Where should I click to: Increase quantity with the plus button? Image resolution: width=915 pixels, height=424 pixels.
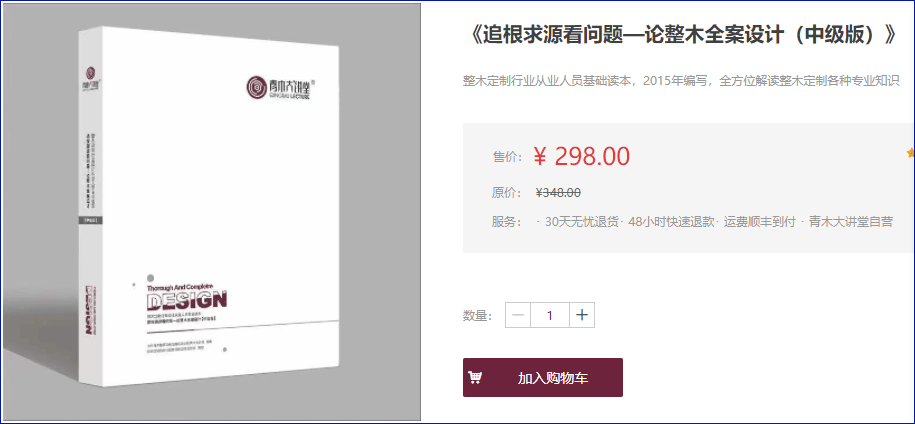click(582, 316)
